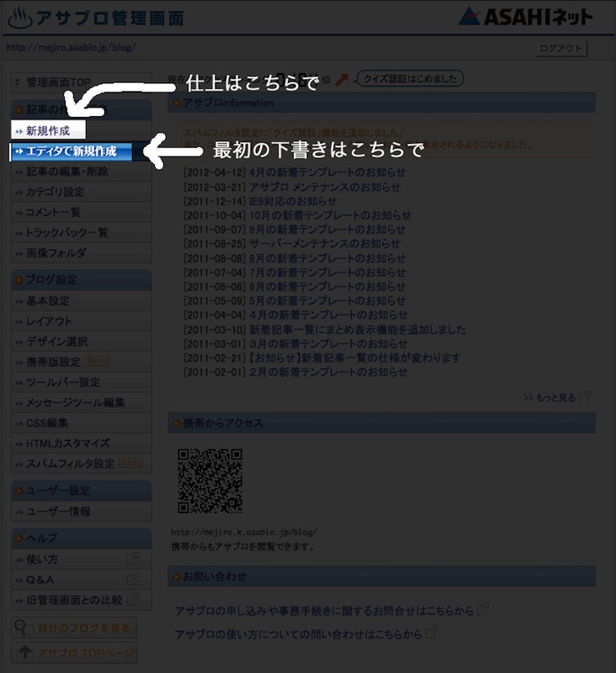The width and height of the screenshot is (616, 673).
Task: Open コメント一覧 in sidebar
Action: (82, 212)
